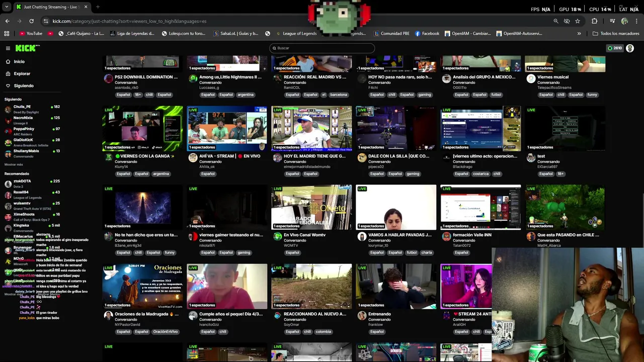644x362 pixels.
Task: Click the OraciónEnVivo tag
Action: pyautogui.click(x=166, y=331)
